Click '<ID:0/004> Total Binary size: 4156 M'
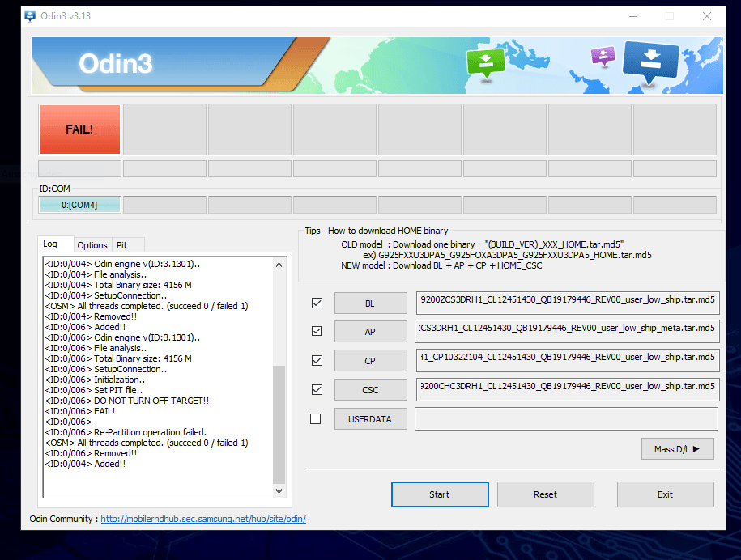Screen dimensions: 741x560 (118, 285)
